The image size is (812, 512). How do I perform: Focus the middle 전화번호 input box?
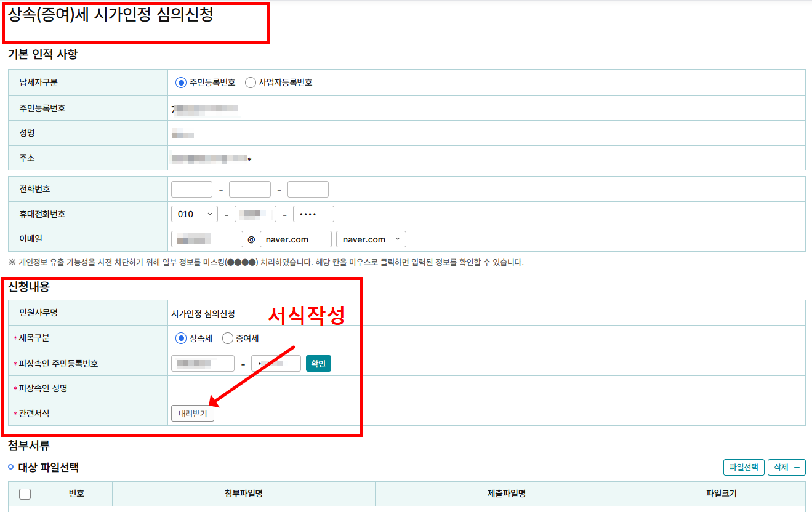pos(250,189)
